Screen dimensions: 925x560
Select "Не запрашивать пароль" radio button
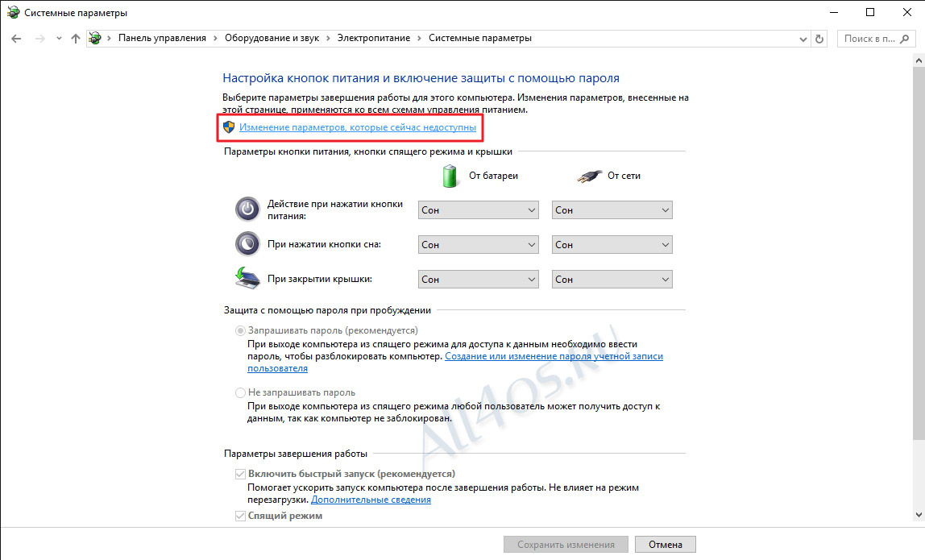[x=240, y=392]
